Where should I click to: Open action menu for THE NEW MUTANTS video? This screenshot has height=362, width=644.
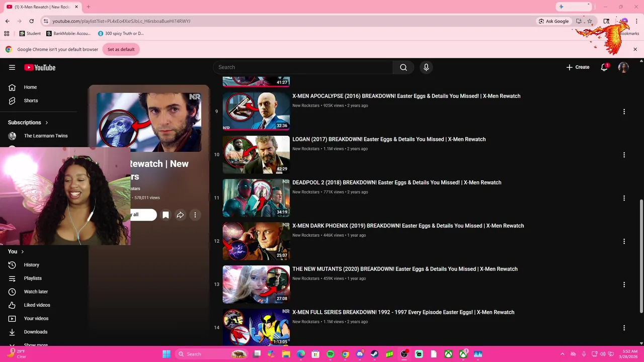624,285
